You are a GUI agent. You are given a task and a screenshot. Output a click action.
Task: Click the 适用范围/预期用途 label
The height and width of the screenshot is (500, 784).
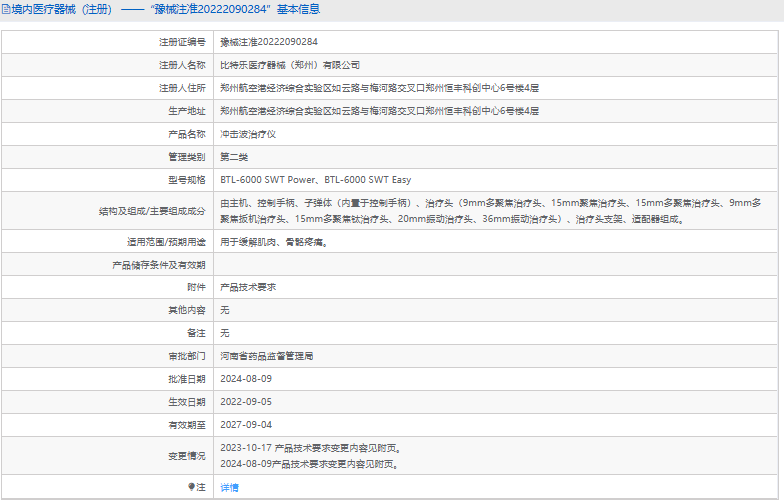point(166,242)
